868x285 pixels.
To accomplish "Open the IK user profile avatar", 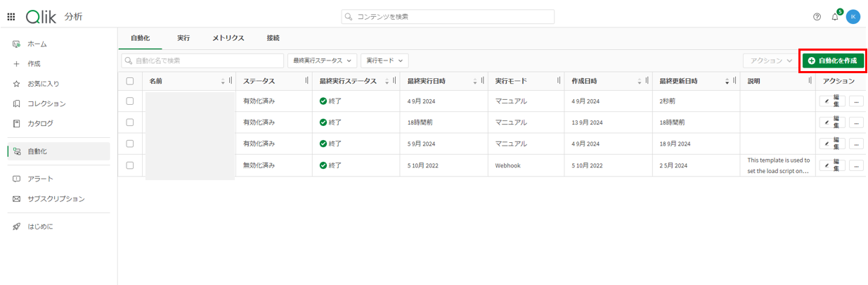I will (853, 17).
